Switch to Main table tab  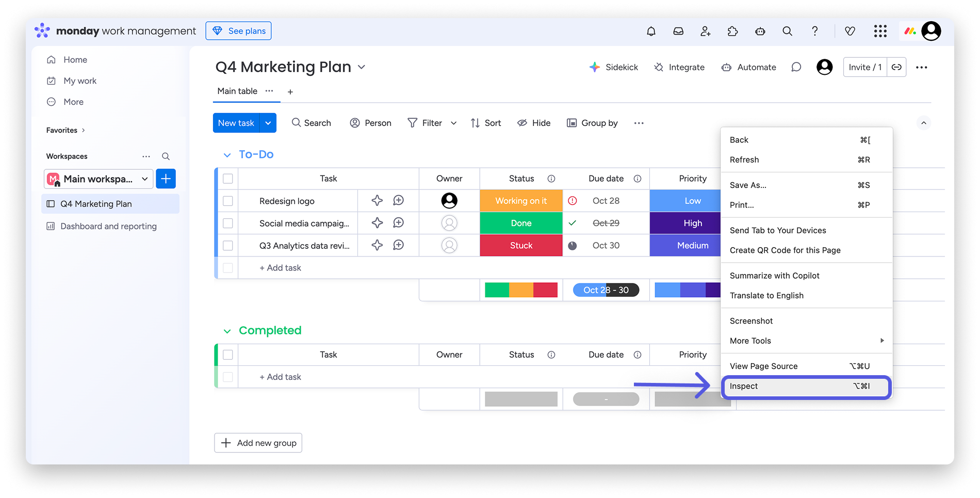[x=237, y=91]
